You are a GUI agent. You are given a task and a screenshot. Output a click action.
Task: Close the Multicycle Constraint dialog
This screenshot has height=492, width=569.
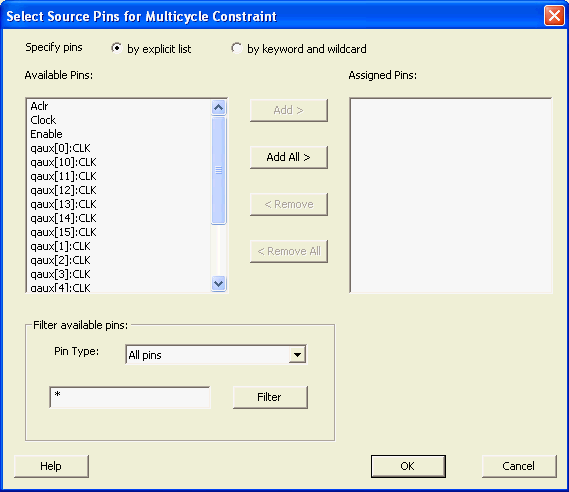click(x=554, y=16)
